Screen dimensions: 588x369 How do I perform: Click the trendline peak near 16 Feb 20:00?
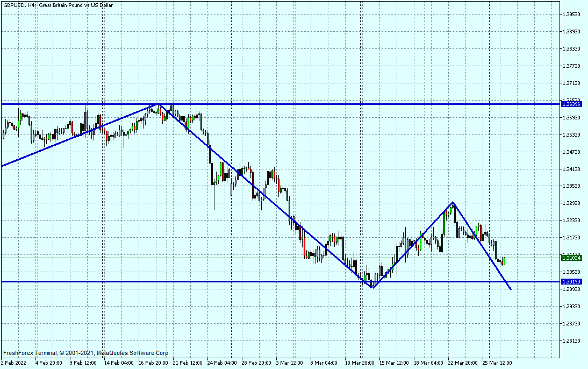[158, 104]
